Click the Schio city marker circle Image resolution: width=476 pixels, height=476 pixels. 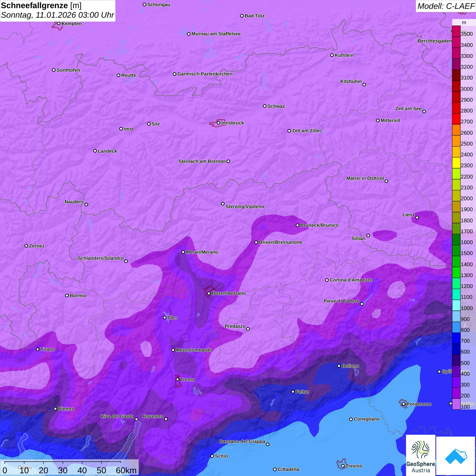212,456
